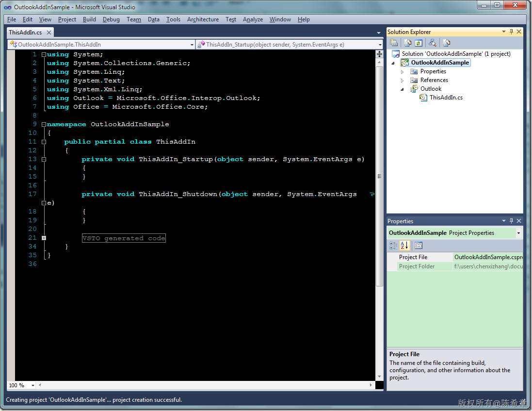532x411 pixels.
Task: Close the Properties panel
Action: 519,221
